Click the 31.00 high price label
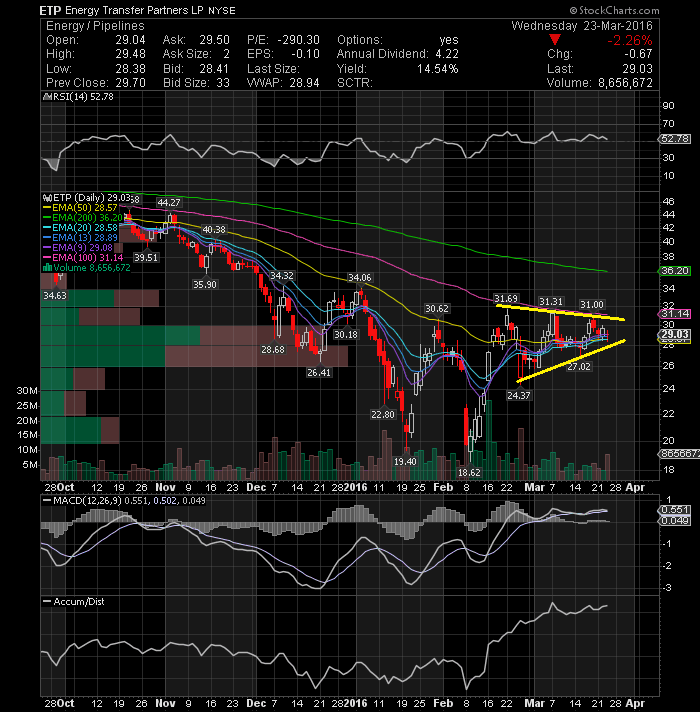Image resolution: width=700 pixels, height=712 pixels. [x=592, y=304]
